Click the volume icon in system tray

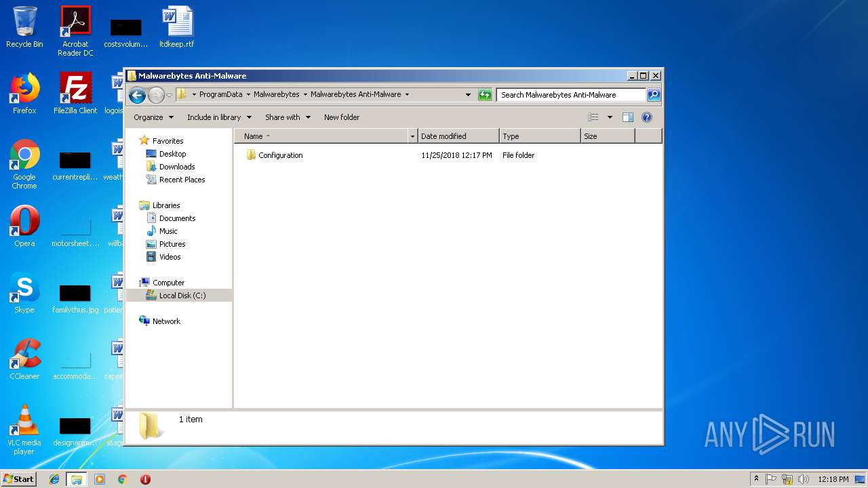(804, 479)
